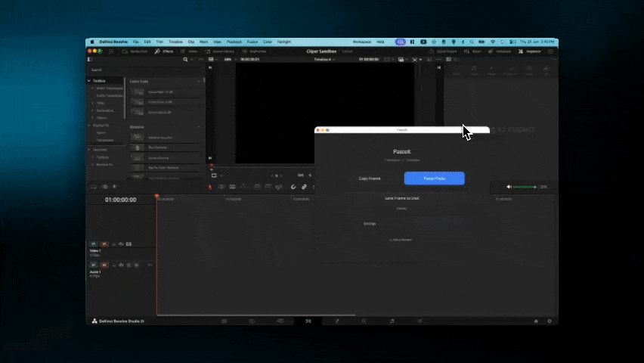
Task: Click the blue Paste Photo button
Action: click(x=435, y=178)
